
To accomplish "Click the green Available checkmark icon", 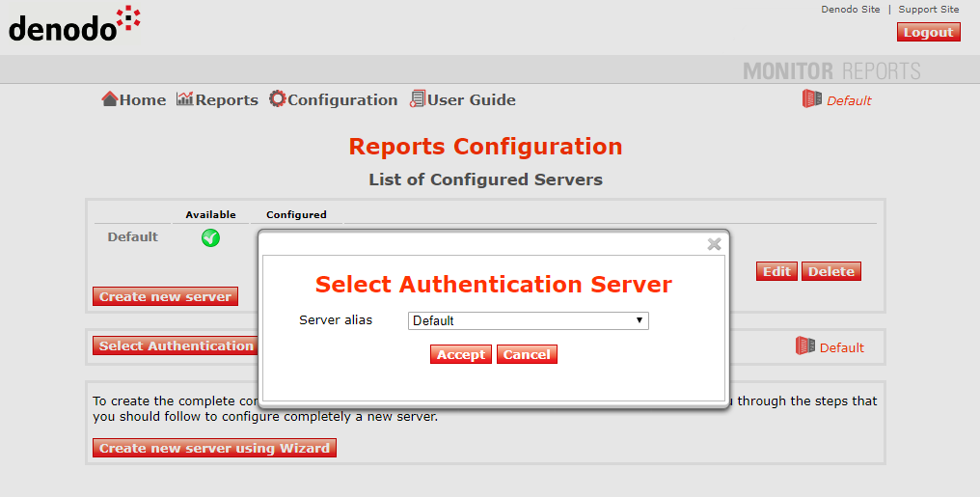I will coord(210,237).
